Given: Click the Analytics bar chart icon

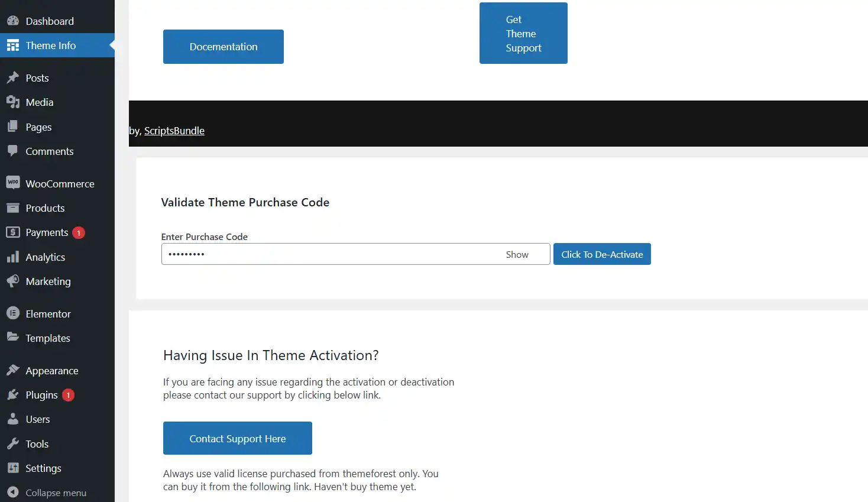Looking at the screenshot, I should point(13,257).
